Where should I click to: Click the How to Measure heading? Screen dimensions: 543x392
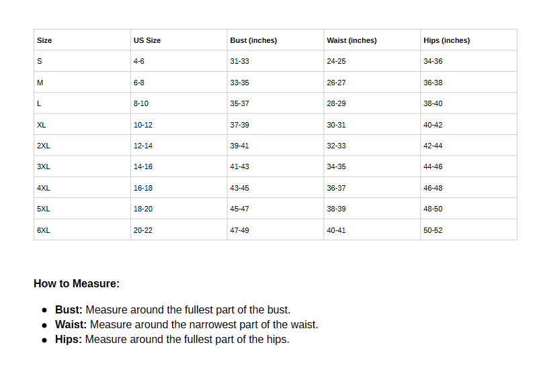click(x=77, y=284)
